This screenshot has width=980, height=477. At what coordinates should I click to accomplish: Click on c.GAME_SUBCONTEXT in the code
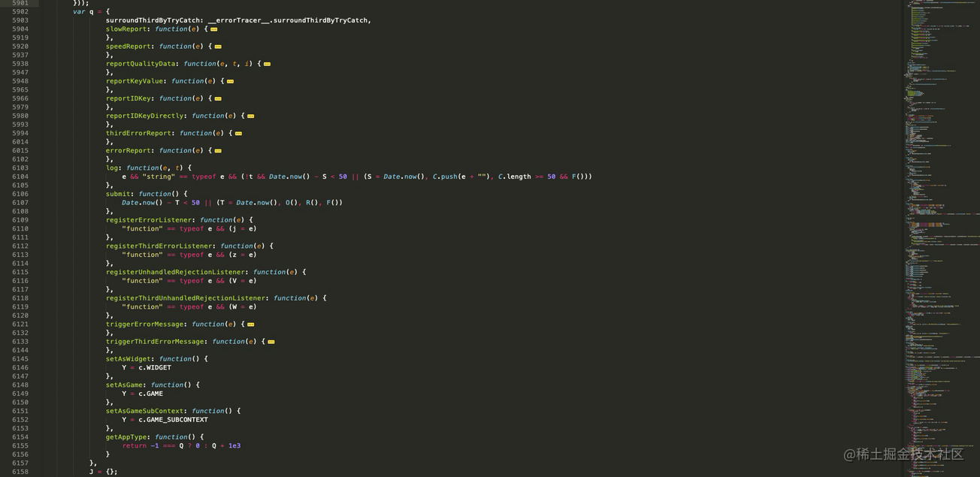(173, 420)
